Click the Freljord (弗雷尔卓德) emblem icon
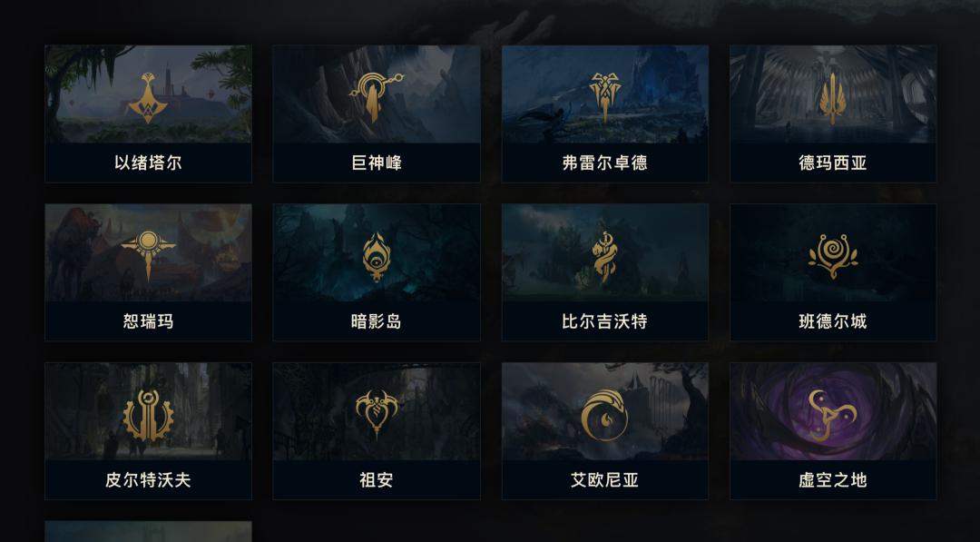This screenshot has width=980, height=542. click(605, 97)
